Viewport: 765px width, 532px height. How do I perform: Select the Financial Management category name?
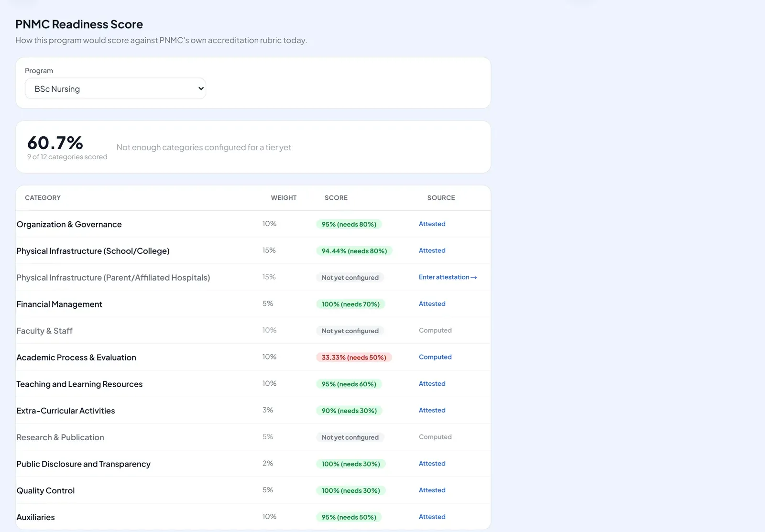point(59,304)
